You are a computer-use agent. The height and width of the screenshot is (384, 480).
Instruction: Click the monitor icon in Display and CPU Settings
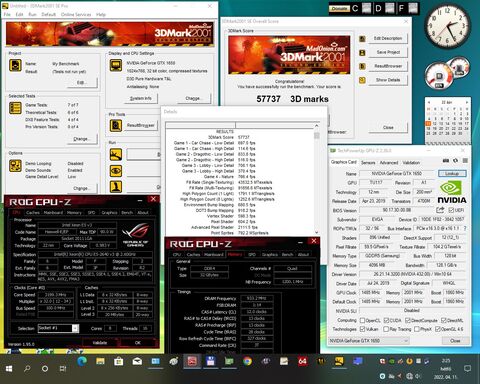(x=116, y=65)
